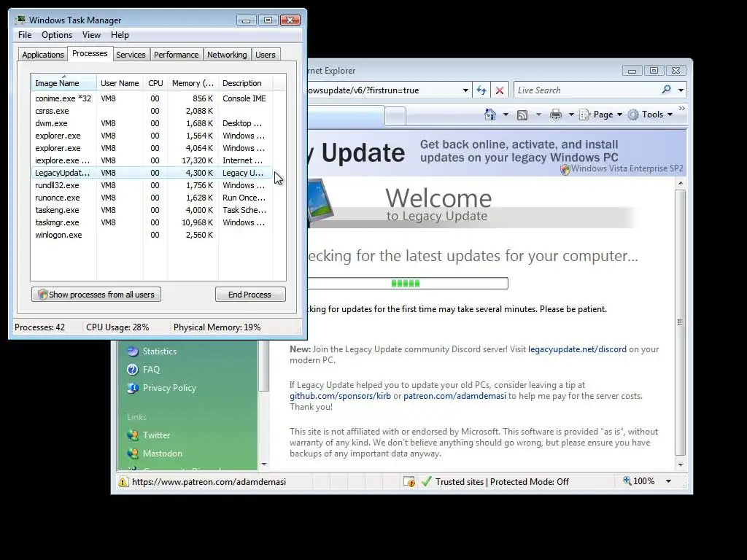Screen dimensions: 747x560
Task: Click the Statistics sidebar icon
Action: coord(133,351)
